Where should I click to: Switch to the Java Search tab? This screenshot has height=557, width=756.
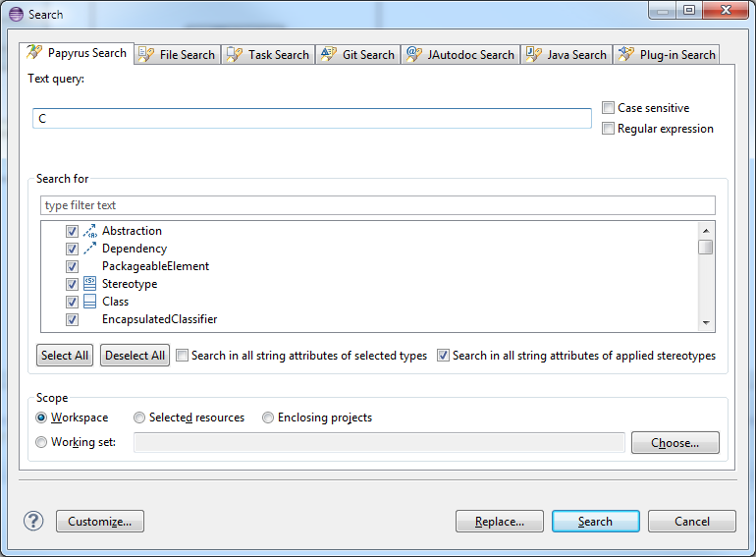point(567,54)
